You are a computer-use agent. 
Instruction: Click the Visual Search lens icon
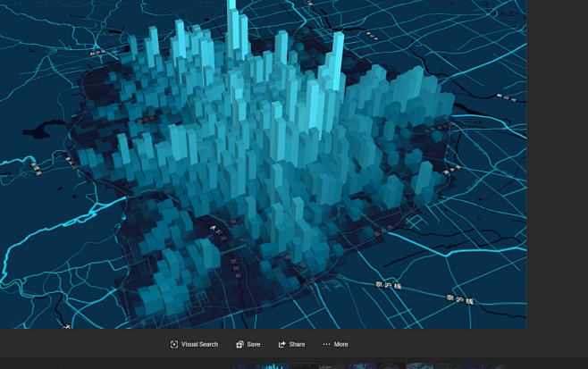pyautogui.click(x=174, y=344)
